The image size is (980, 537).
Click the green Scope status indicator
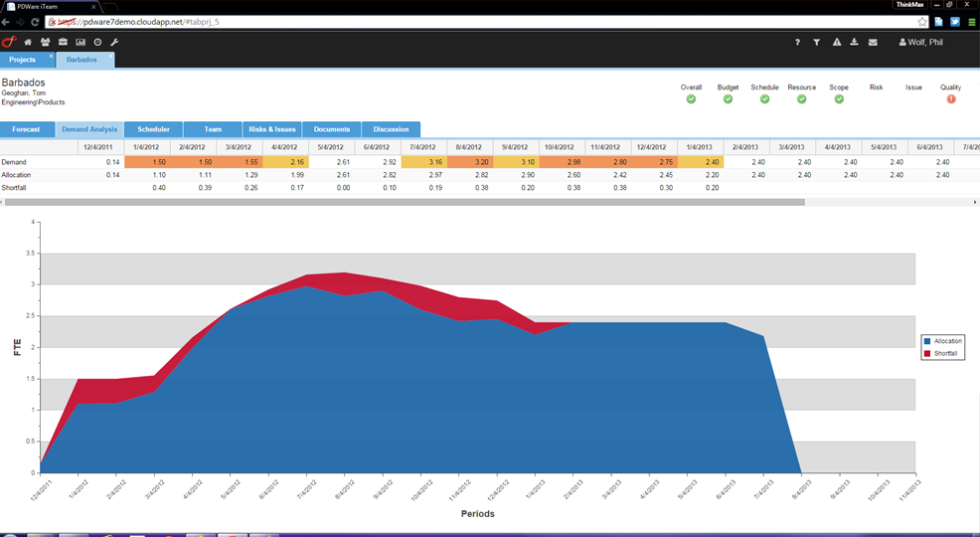[x=839, y=98]
